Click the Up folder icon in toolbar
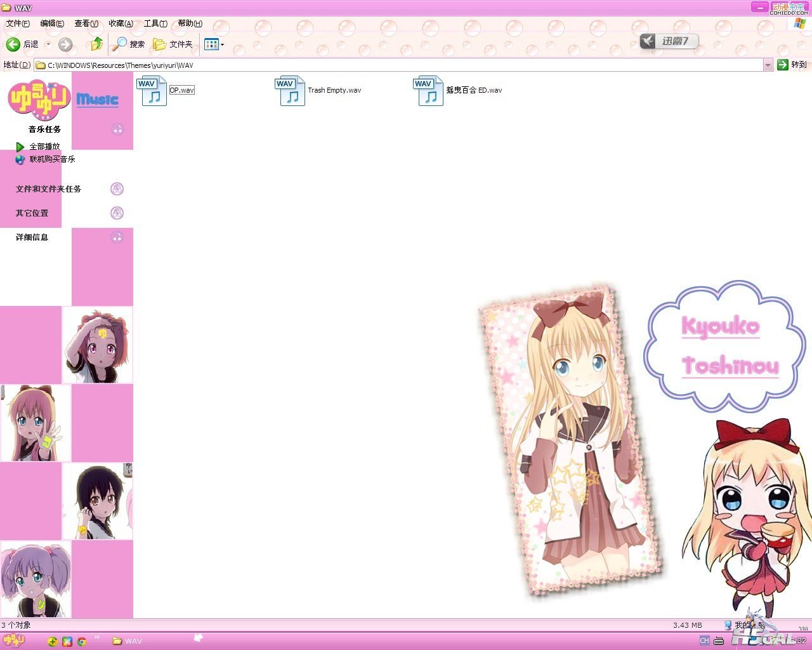The image size is (812, 650). pyautogui.click(x=97, y=44)
